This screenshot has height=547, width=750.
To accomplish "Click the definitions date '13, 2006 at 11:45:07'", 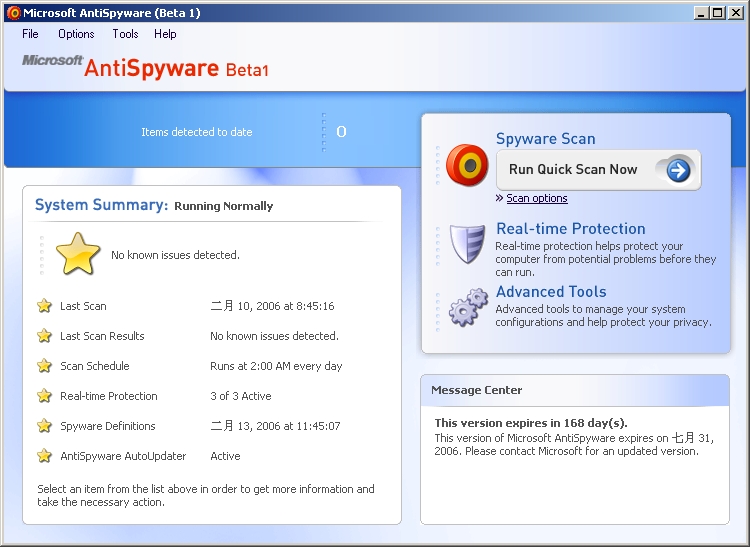I will tap(289, 426).
